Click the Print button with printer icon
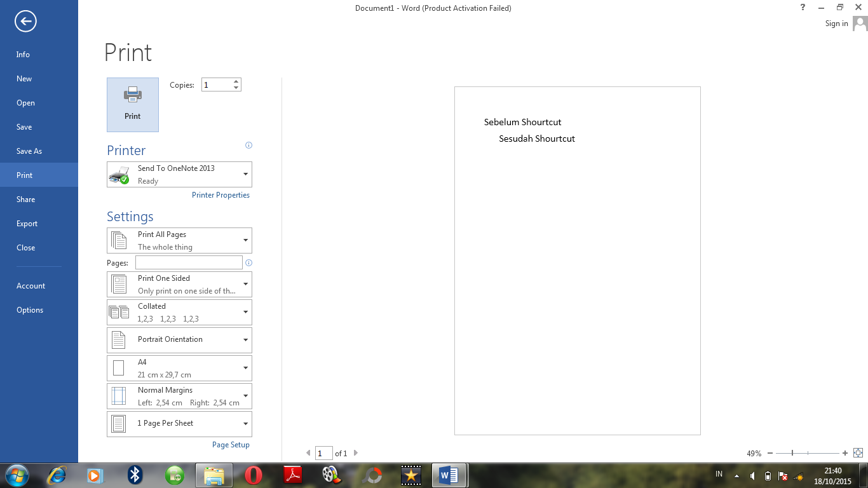 coord(133,104)
